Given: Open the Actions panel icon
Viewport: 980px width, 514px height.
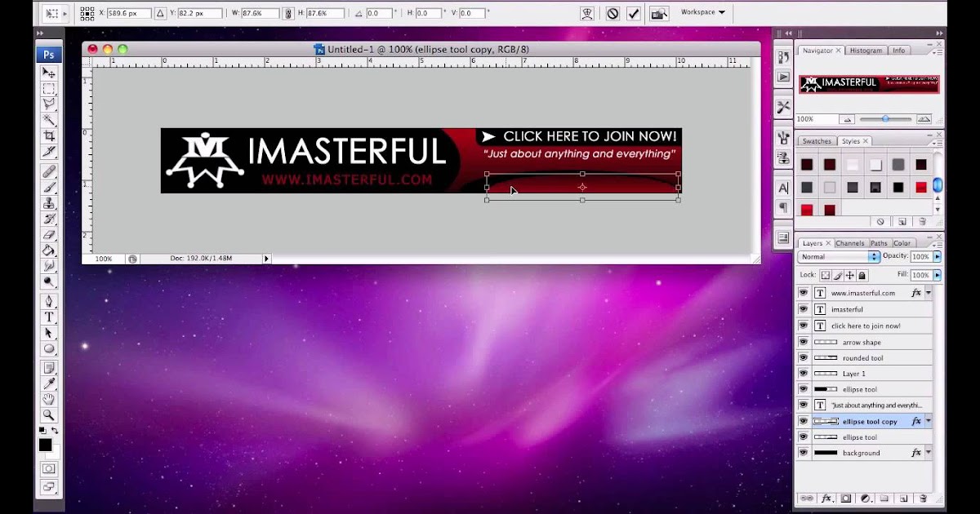Looking at the screenshot, I should click(783, 77).
